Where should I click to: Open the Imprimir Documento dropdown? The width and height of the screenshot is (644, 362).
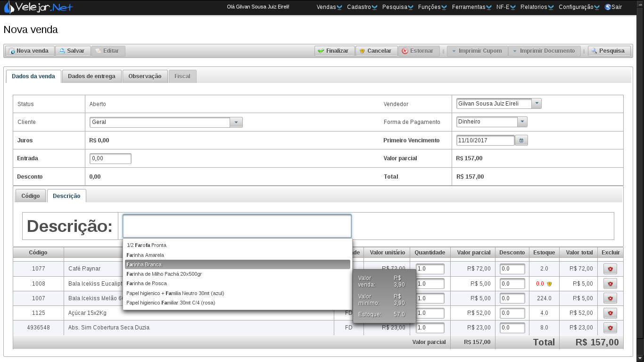point(544,51)
